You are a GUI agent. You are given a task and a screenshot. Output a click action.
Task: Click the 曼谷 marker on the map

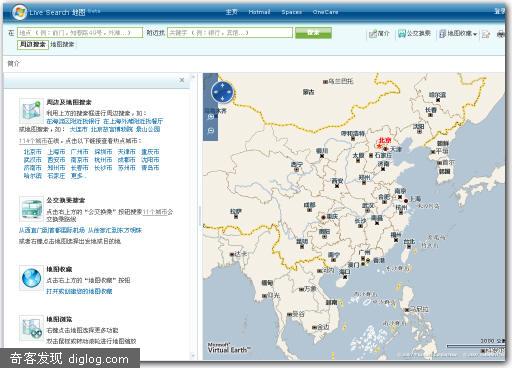click(289, 314)
